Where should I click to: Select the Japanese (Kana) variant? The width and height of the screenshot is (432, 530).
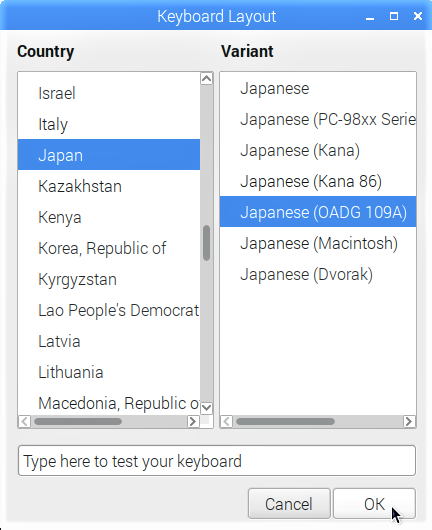(x=318, y=150)
